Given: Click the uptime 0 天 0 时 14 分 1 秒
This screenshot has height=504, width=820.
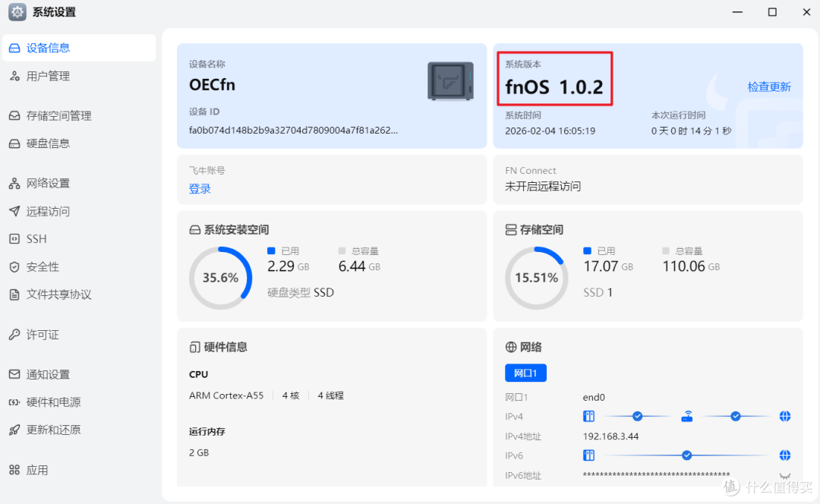Looking at the screenshot, I should [x=691, y=131].
